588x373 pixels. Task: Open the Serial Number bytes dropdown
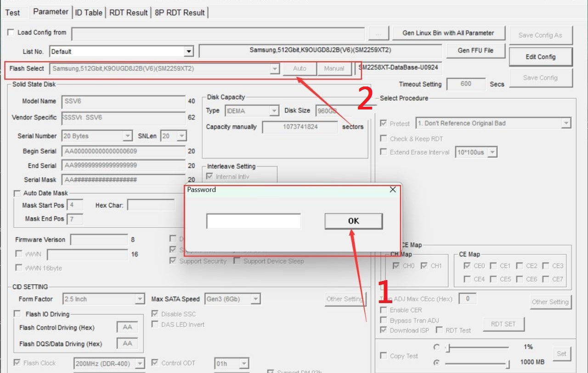(128, 136)
